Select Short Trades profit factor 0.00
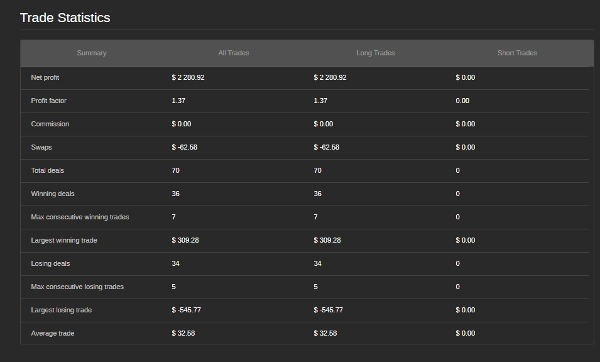This screenshot has width=600, height=362. click(x=462, y=101)
